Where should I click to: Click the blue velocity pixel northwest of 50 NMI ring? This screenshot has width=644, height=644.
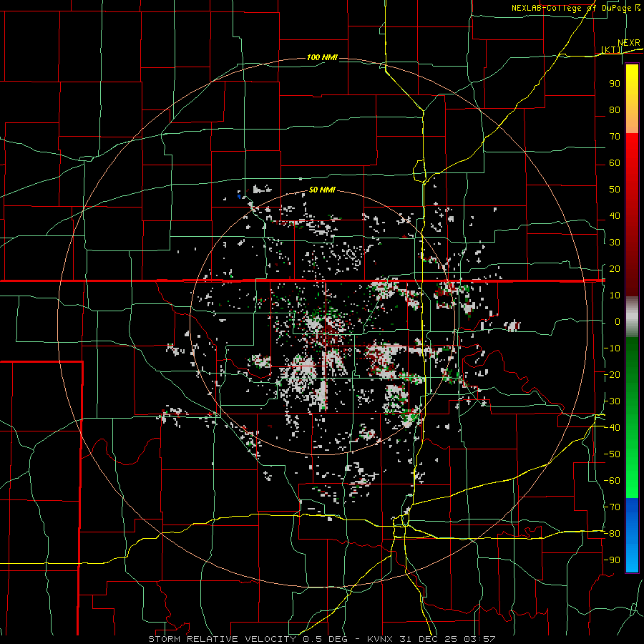click(x=239, y=196)
